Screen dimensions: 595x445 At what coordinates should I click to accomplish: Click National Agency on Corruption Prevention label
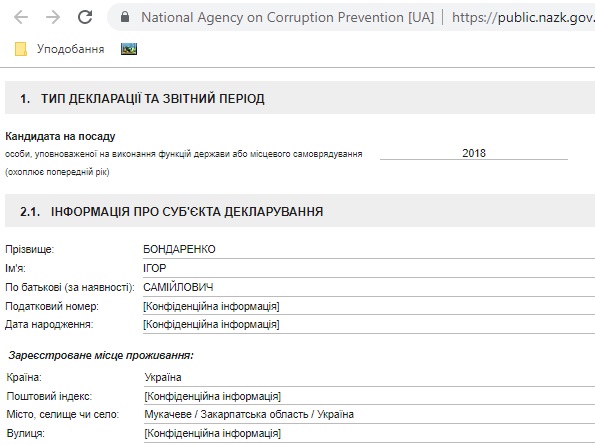[x=287, y=17]
